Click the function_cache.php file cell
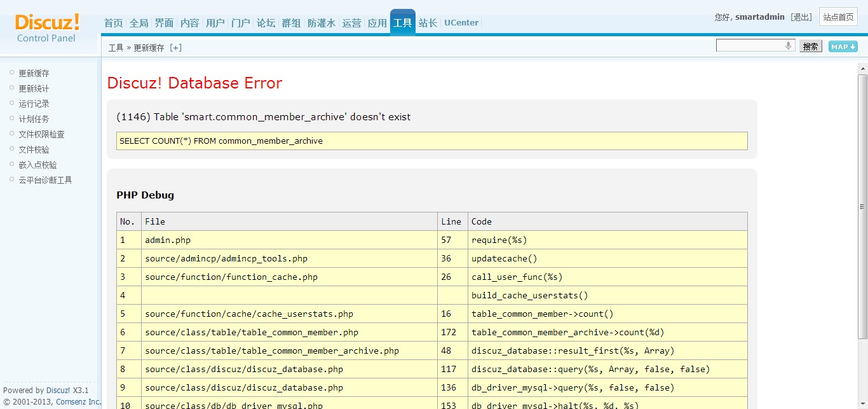This screenshot has width=868, height=409. 290,277
